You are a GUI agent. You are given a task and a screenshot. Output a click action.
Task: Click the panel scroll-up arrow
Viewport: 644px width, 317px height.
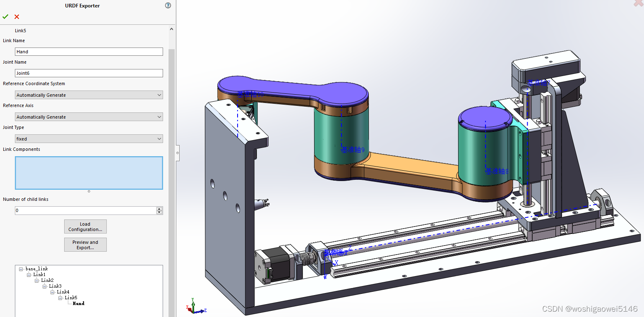(x=171, y=29)
